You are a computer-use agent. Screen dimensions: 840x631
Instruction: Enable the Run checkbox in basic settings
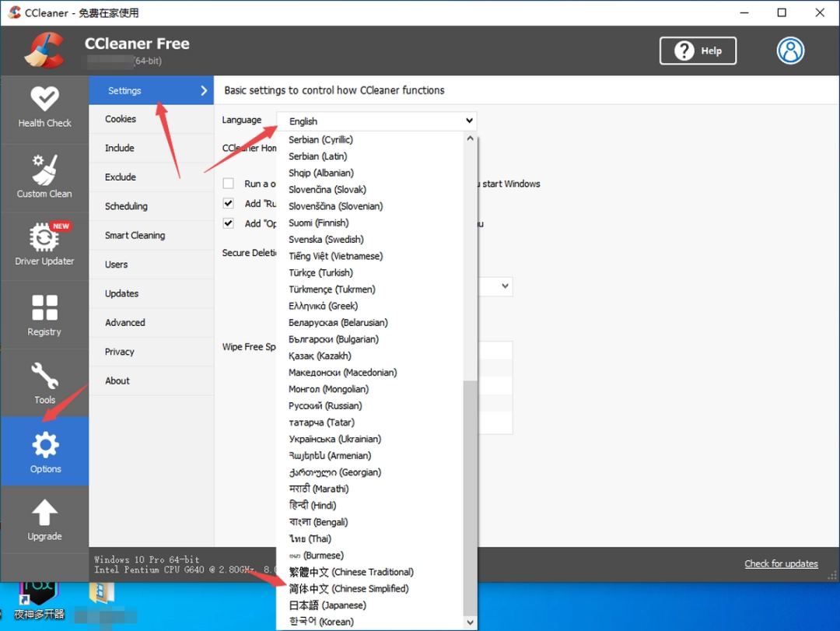(228, 183)
